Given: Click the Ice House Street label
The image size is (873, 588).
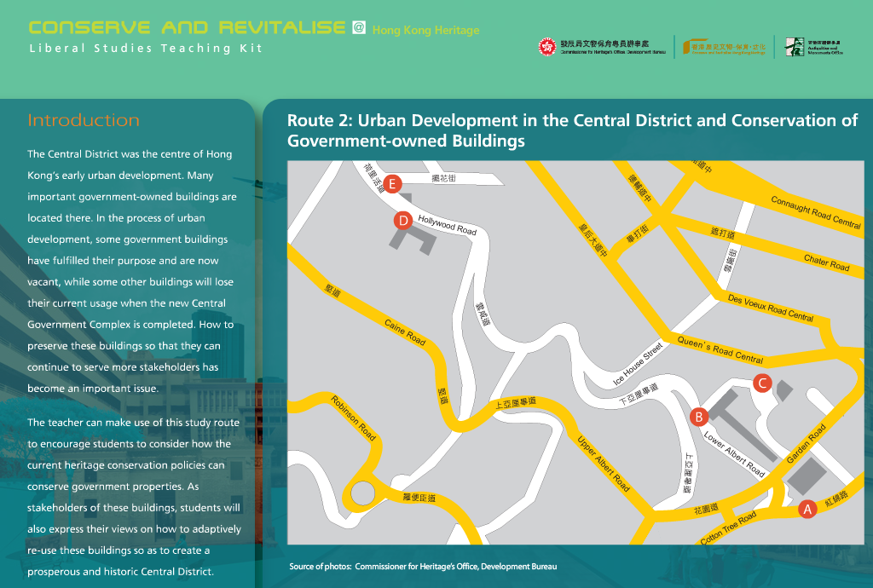Looking at the screenshot, I should pos(638,363).
